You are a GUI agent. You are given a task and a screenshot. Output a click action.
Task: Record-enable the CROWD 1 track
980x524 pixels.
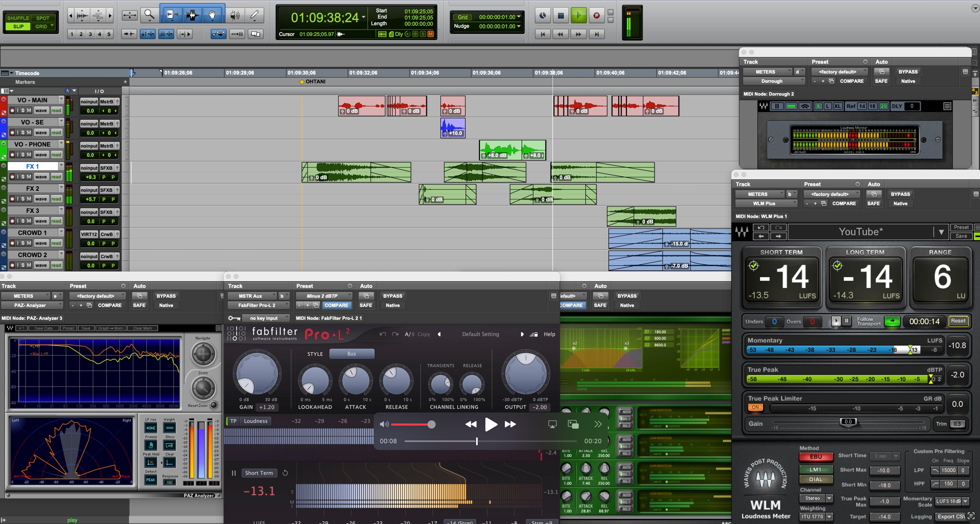click(x=12, y=243)
